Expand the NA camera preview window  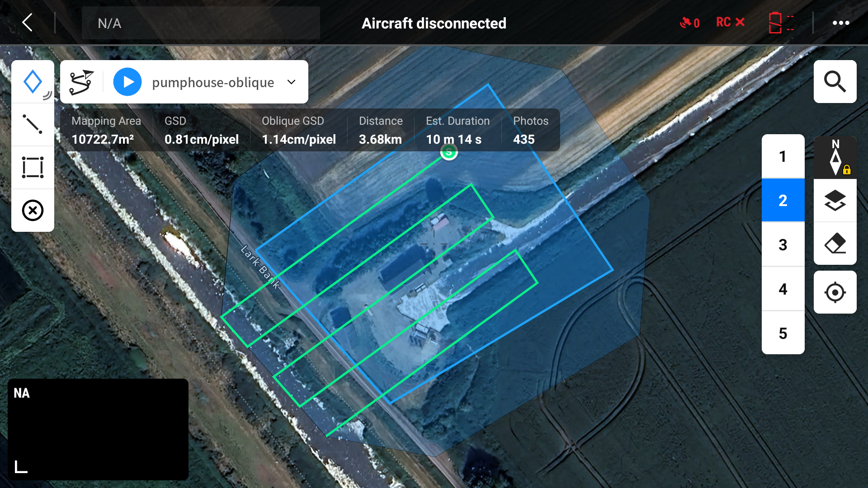click(21, 466)
